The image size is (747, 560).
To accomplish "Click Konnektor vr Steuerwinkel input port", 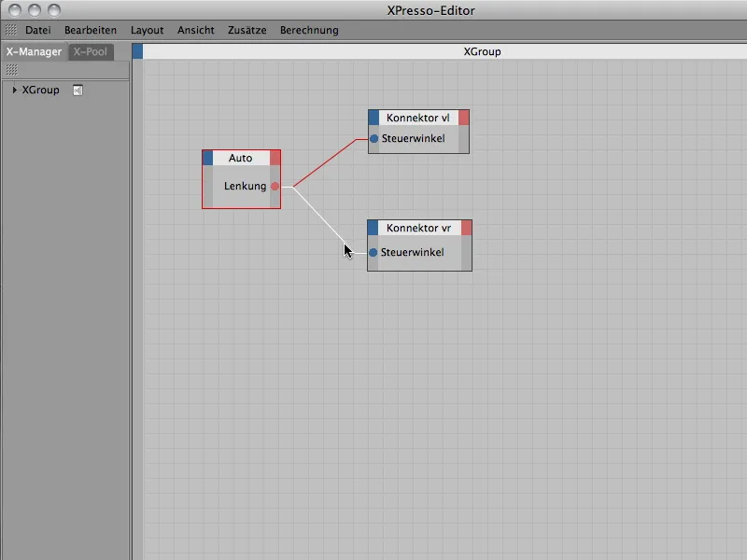I will click(x=373, y=252).
